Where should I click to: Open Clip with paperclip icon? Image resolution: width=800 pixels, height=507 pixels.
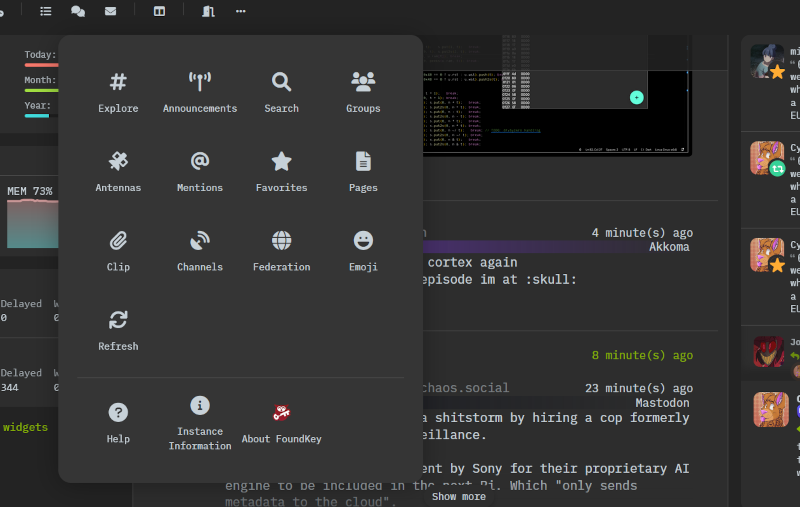(118, 251)
